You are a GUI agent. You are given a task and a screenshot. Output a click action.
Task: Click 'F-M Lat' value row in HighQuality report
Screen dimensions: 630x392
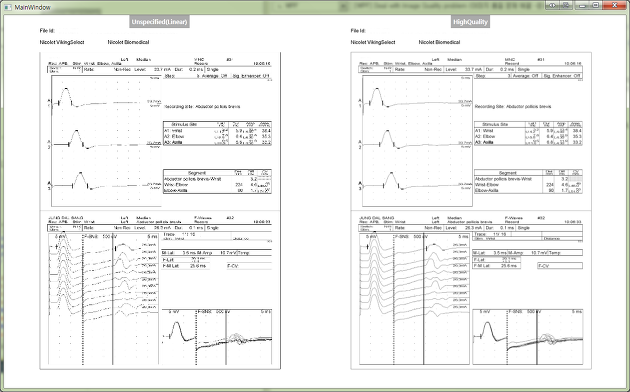(x=497, y=266)
